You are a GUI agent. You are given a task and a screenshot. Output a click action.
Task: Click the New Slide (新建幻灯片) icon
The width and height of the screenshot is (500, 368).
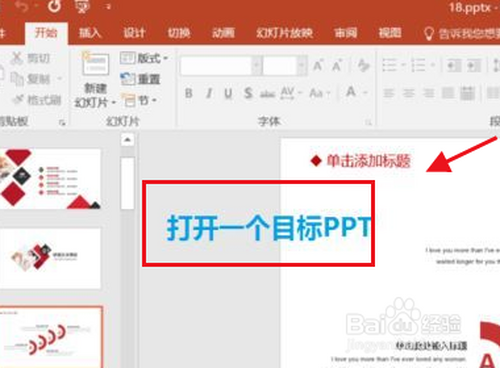96,64
